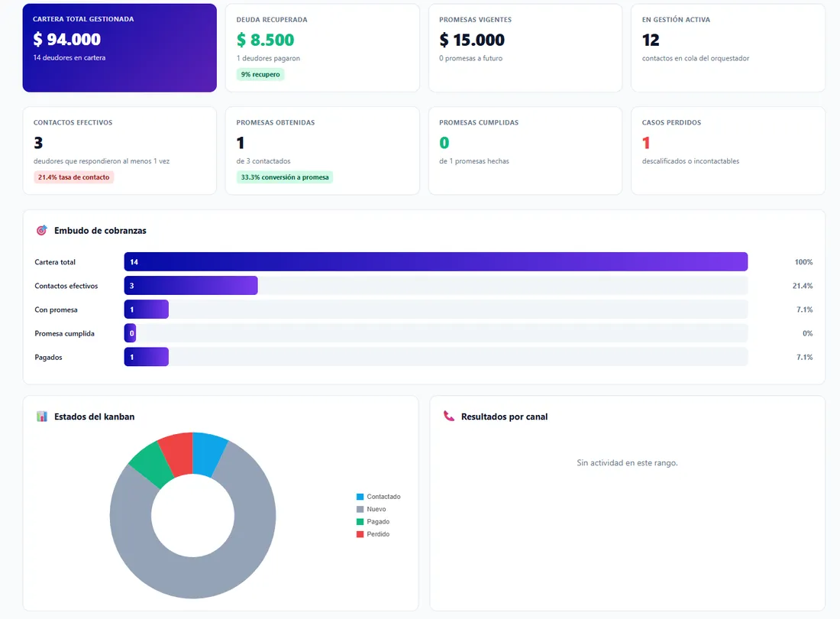Click the Pagados funnel bar

[147, 357]
